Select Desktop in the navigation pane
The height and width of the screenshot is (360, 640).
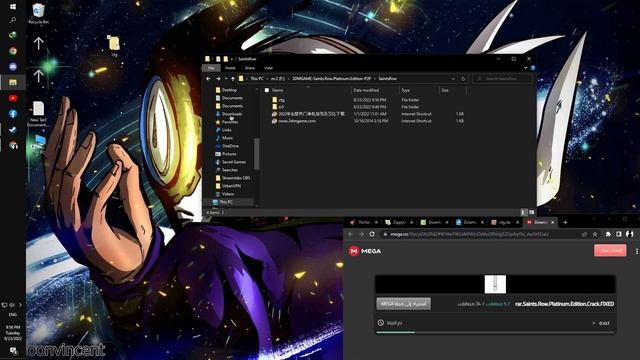pos(226,90)
